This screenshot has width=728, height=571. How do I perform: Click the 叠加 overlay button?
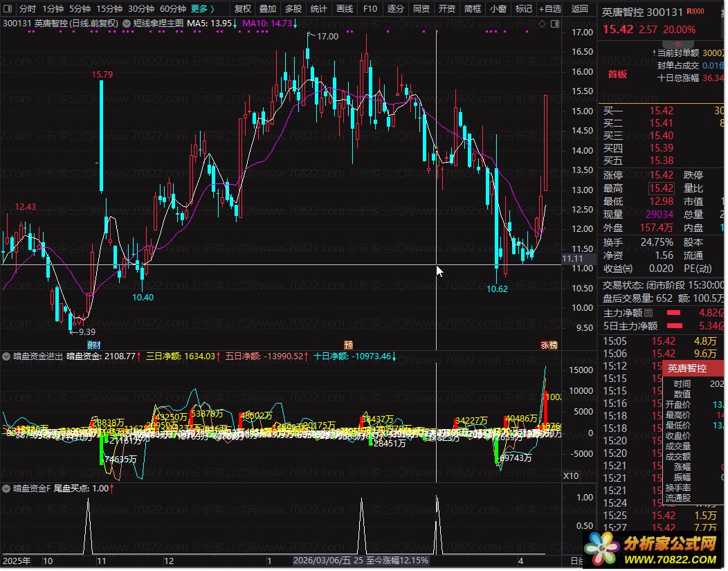click(x=267, y=9)
